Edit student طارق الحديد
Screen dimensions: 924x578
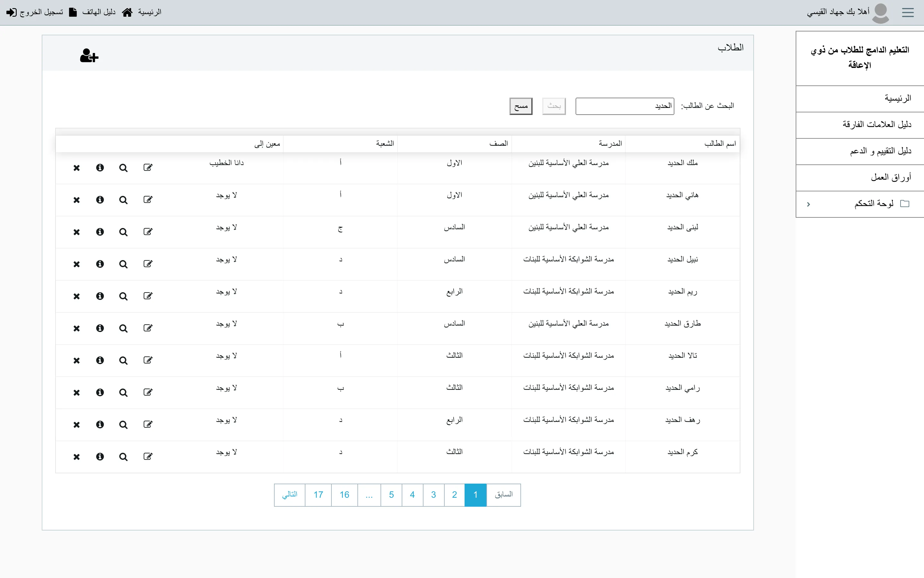pos(148,328)
